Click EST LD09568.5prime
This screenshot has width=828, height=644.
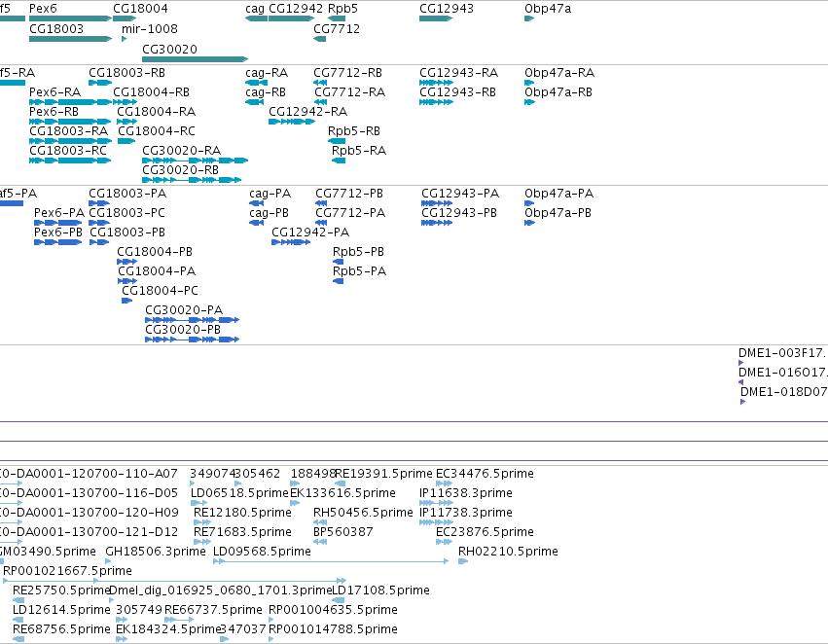[x=262, y=552]
